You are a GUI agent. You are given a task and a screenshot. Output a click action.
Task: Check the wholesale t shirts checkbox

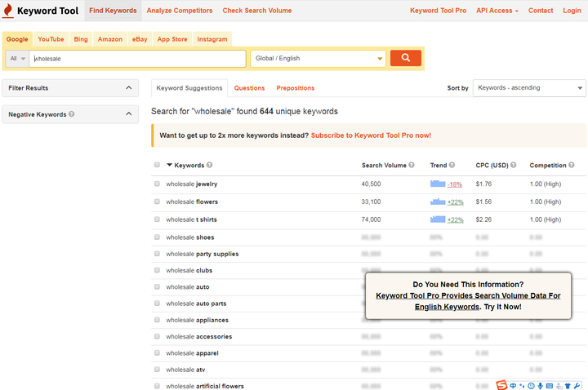tap(157, 219)
